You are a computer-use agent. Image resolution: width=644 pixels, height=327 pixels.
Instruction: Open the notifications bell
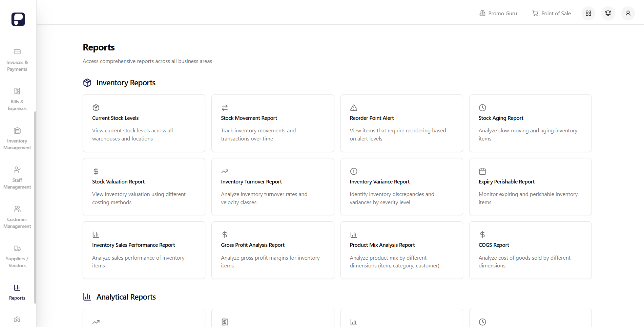(x=608, y=13)
